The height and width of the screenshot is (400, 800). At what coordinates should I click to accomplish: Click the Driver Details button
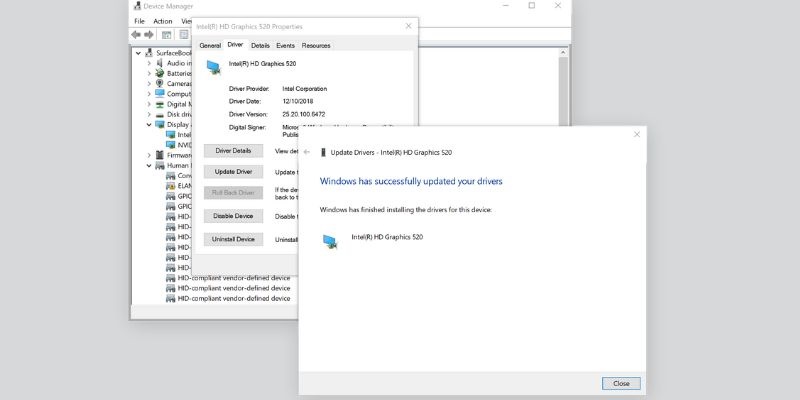click(x=233, y=151)
